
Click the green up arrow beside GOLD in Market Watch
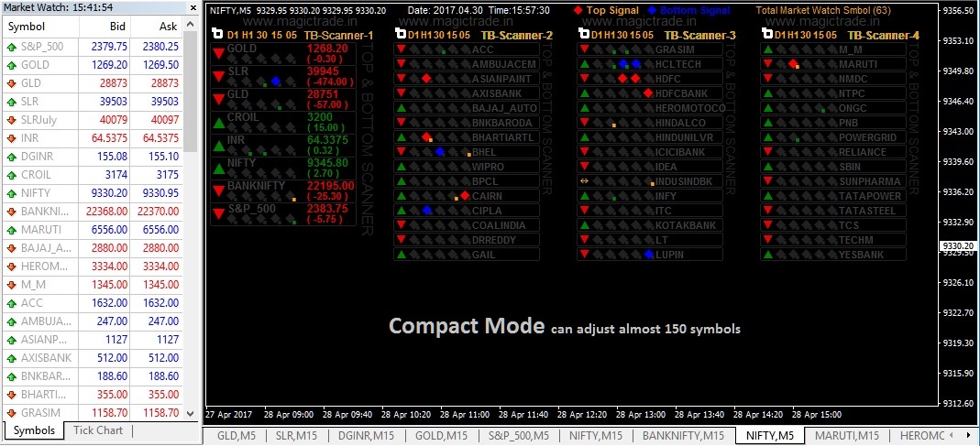tap(12, 65)
